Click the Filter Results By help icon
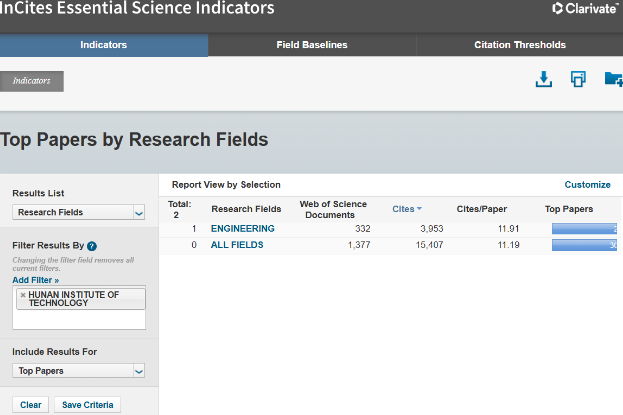The image size is (623, 415). [92, 245]
